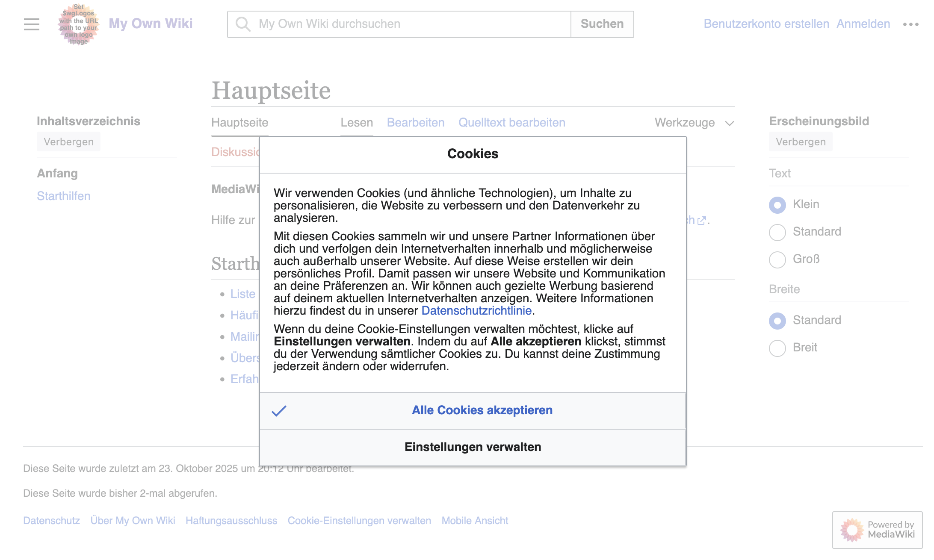The image size is (934, 560).
Task: Accept all cookies in the dialog
Action: click(482, 410)
